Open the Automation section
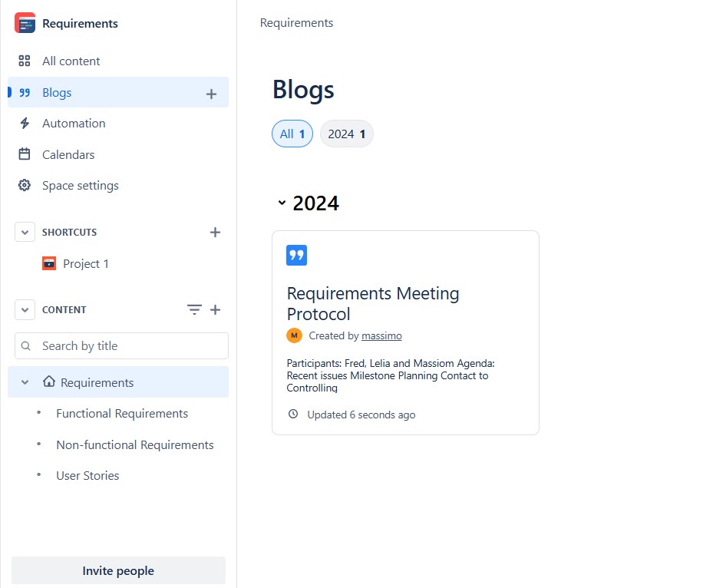The image size is (703, 588). (74, 124)
